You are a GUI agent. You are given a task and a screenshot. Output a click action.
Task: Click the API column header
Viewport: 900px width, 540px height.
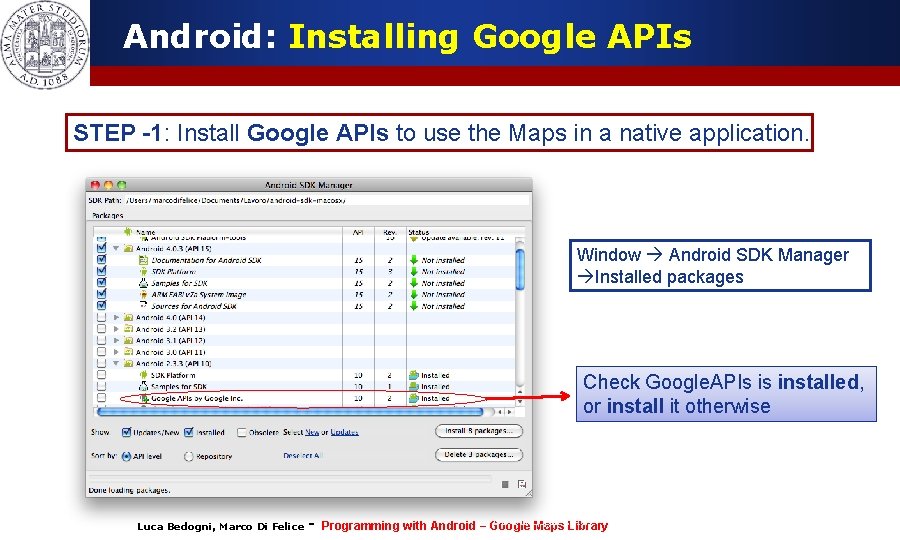click(x=358, y=232)
